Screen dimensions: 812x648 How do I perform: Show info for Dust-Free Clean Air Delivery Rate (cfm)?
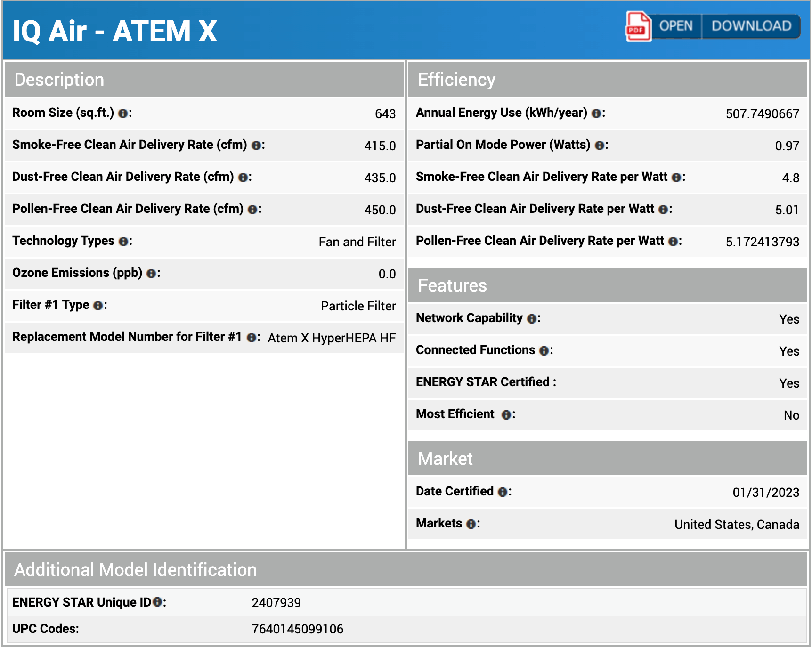[x=243, y=178]
